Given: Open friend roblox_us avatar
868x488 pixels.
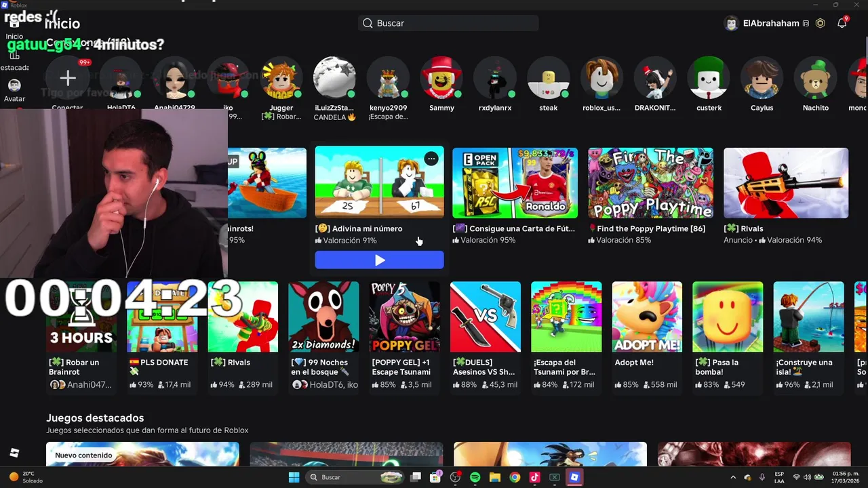Looking at the screenshot, I should click(x=601, y=79).
